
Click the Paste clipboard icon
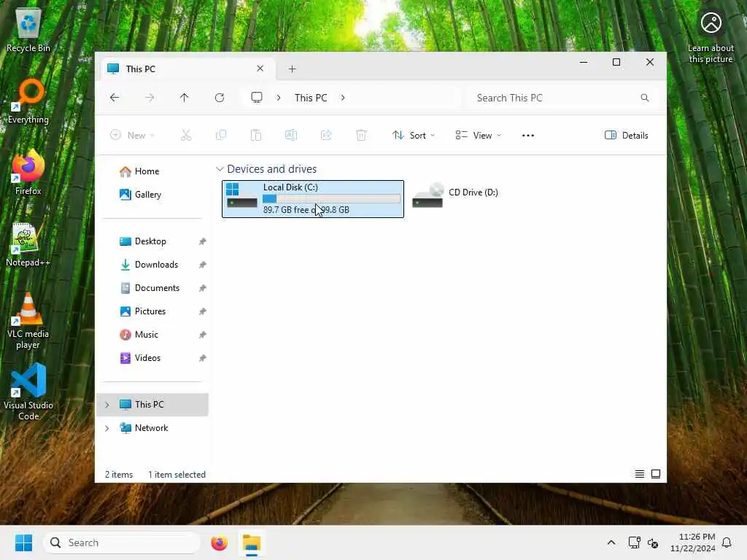click(256, 135)
